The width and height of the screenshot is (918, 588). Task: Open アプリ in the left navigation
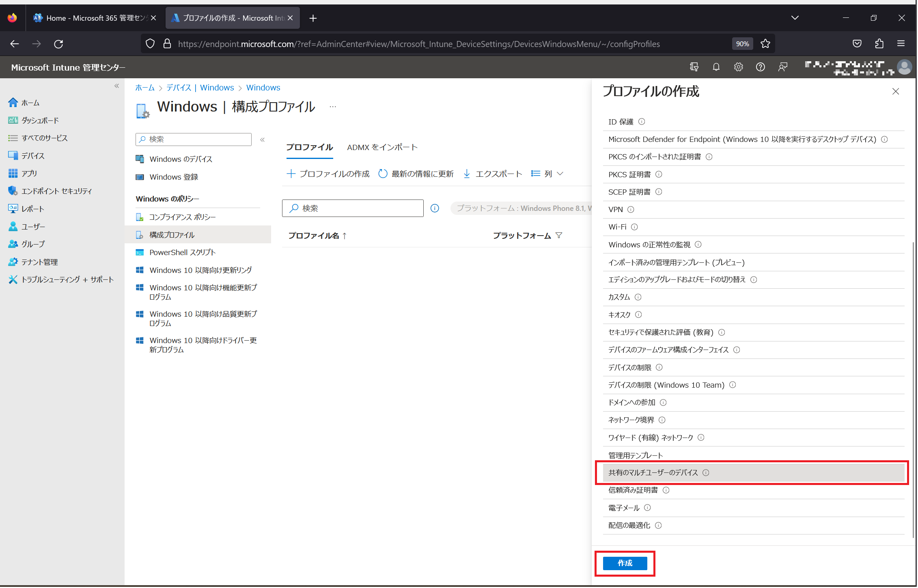(23, 174)
